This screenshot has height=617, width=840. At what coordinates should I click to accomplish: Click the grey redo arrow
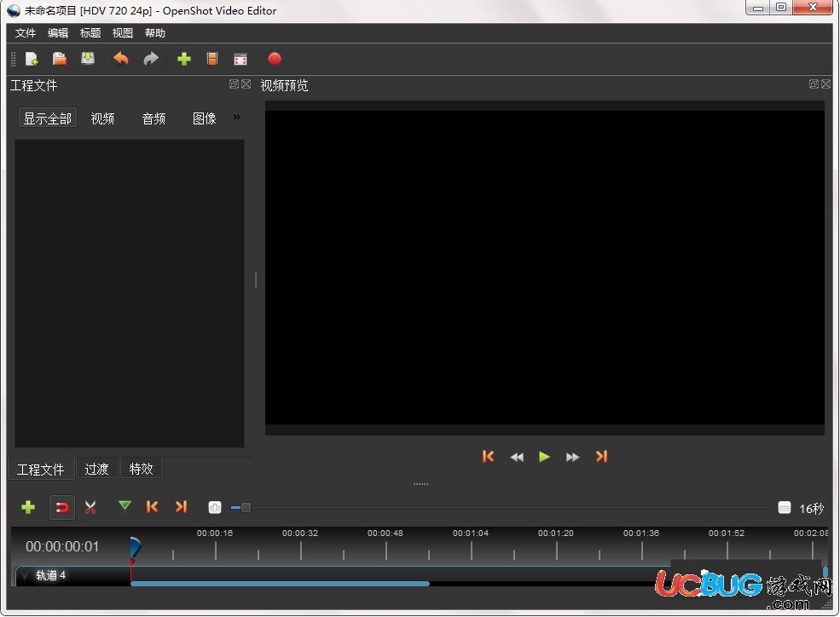pyautogui.click(x=151, y=58)
